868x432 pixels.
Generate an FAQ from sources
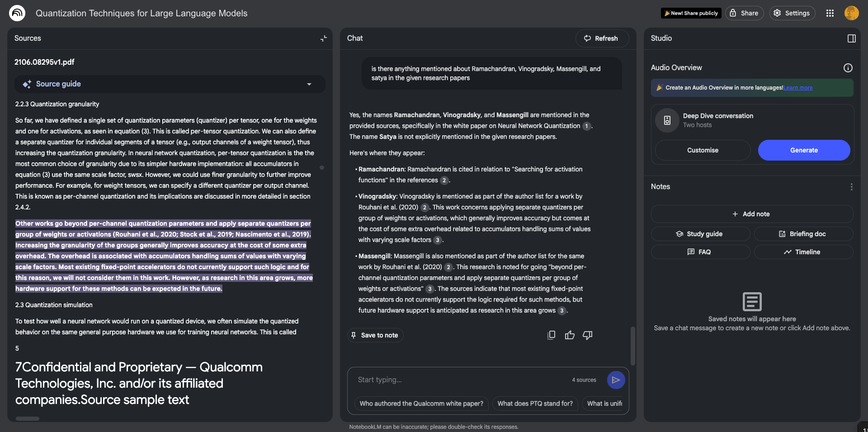coord(700,252)
